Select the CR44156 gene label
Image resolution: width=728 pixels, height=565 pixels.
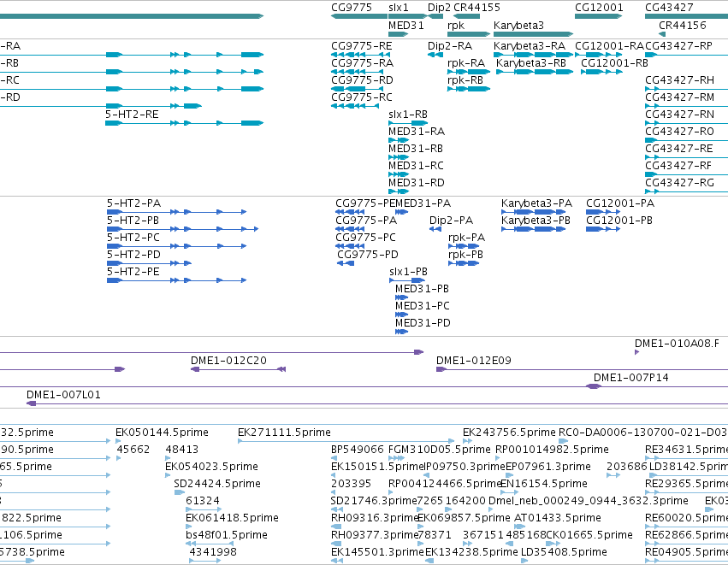coord(682,26)
